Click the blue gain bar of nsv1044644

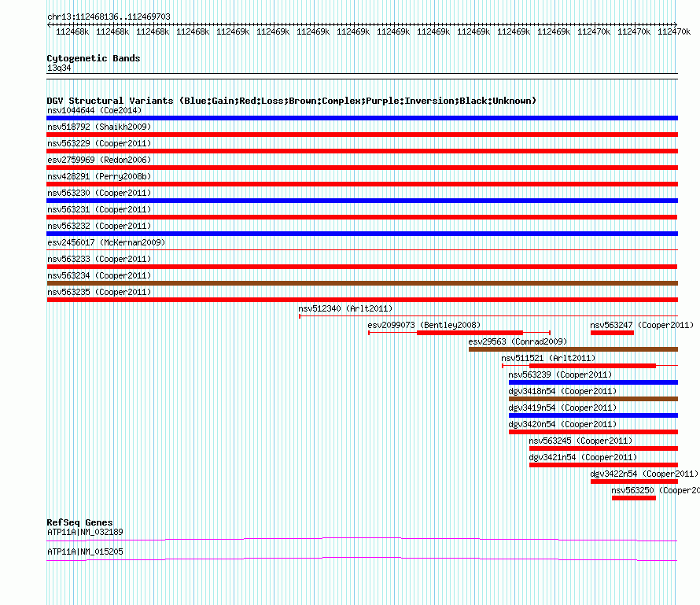(362, 118)
